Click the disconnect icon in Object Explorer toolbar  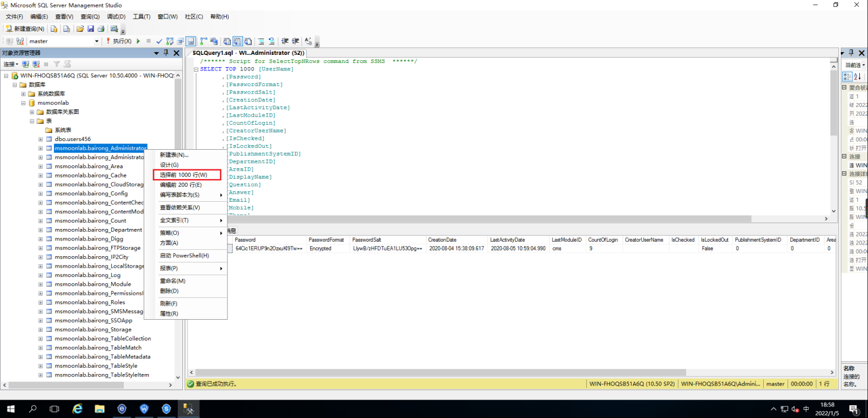click(x=36, y=64)
